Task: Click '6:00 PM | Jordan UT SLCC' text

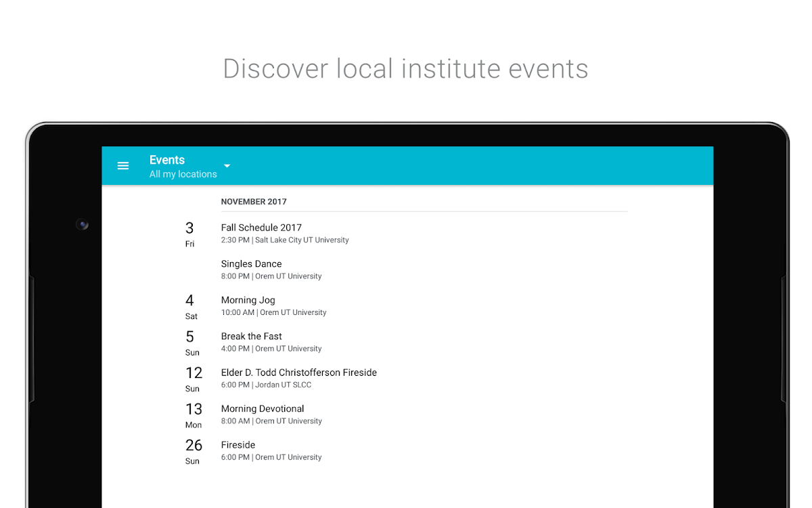Action: click(266, 385)
